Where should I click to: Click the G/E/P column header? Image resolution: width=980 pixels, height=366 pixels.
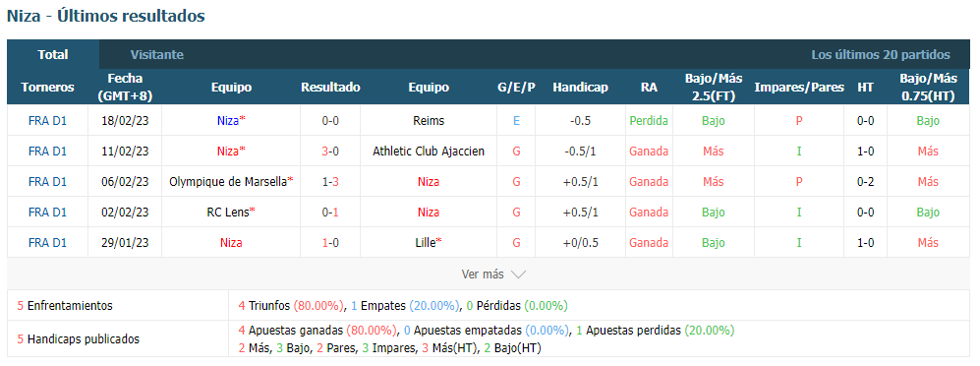(x=516, y=87)
